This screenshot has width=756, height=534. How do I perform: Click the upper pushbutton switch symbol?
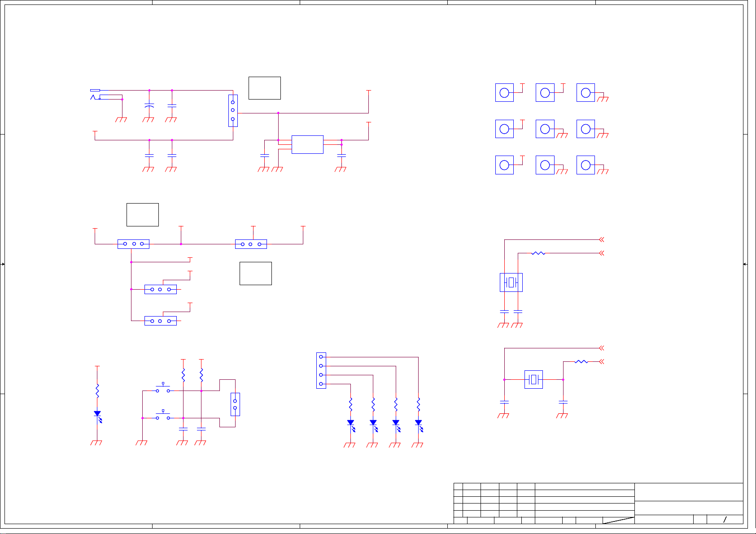[162, 388]
